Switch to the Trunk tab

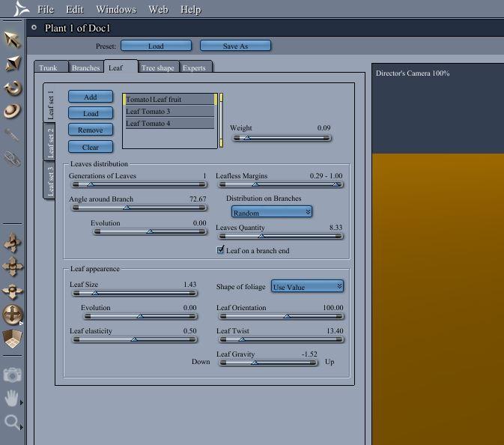[51, 67]
